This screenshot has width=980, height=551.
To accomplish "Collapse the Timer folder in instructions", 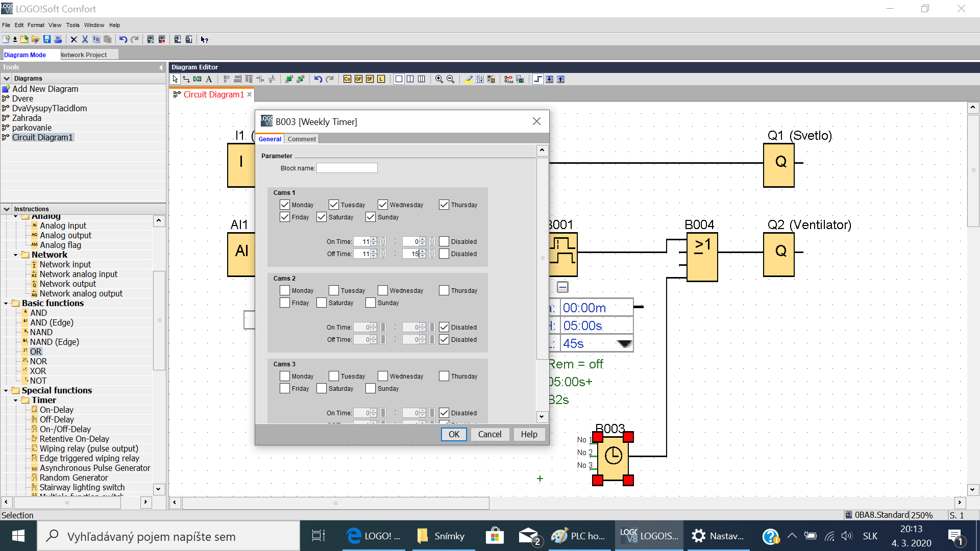I will (x=16, y=400).
